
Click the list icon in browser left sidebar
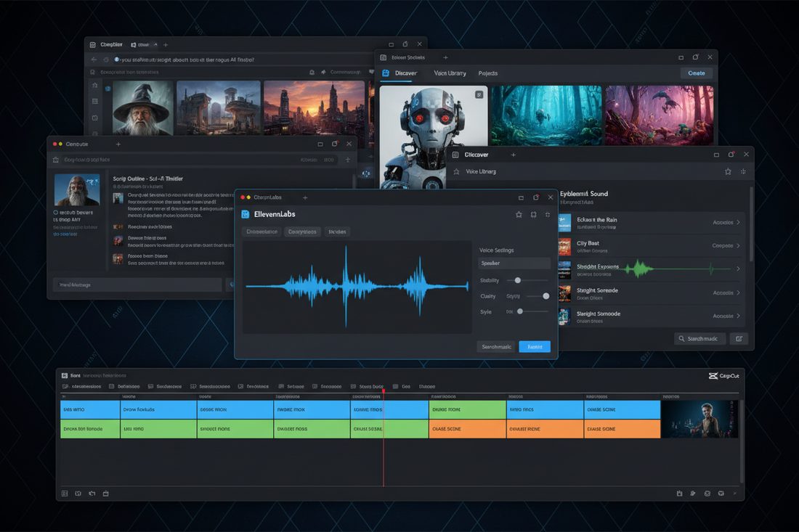(94, 102)
